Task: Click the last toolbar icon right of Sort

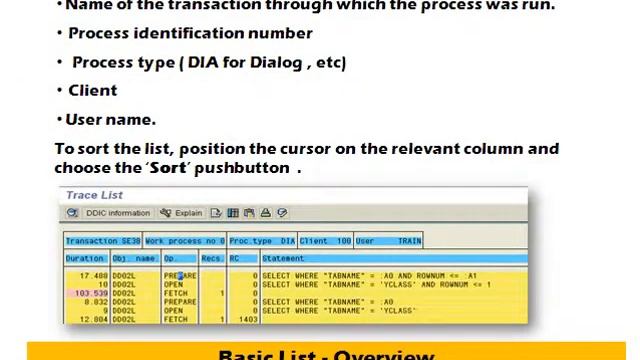Action: coord(282,213)
